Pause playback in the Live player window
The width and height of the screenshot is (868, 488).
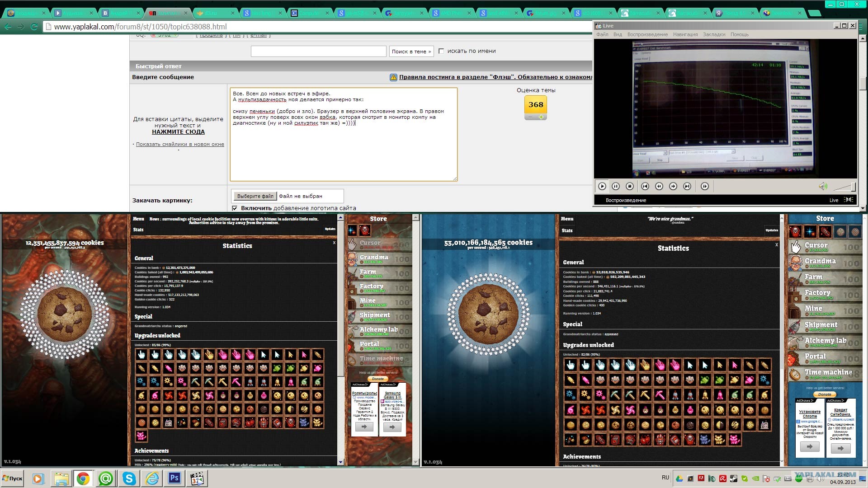click(x=616, y=186)
